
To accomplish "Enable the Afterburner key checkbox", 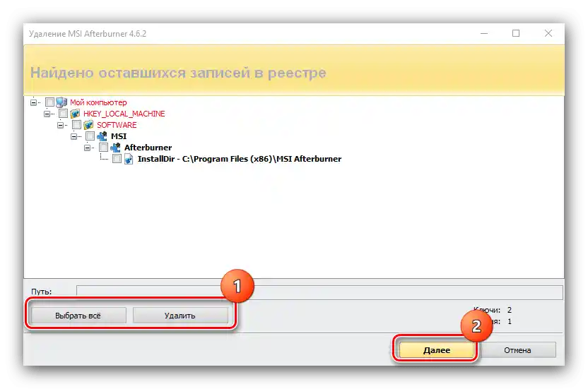I will pyautogui.click(x=103, y=148).
